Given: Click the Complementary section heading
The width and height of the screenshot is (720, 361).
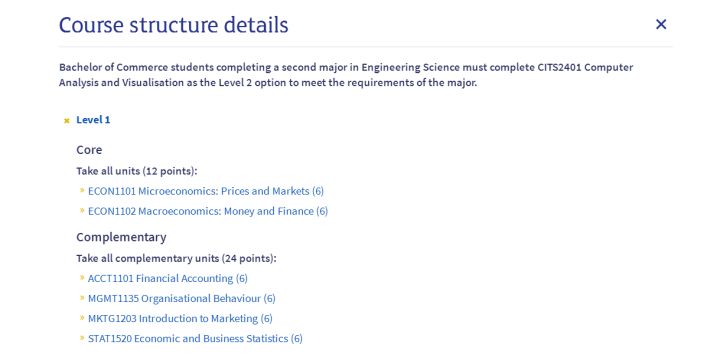Looking at the screenshot, I should coord(121,237).
